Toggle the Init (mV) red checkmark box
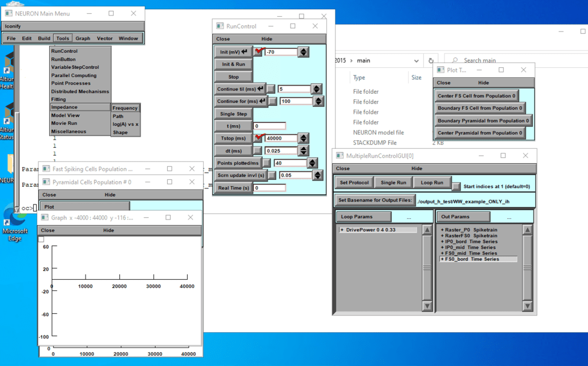Screen dimensions: 588x366 pos(258,52)
